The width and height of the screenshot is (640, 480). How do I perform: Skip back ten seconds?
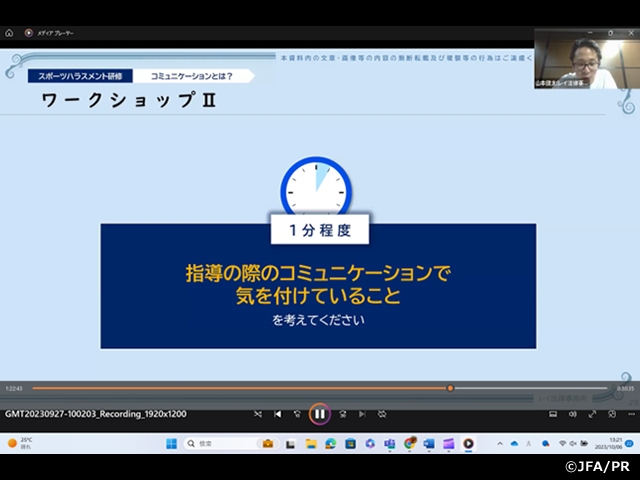pyautogui.click(x=297, y=413)
